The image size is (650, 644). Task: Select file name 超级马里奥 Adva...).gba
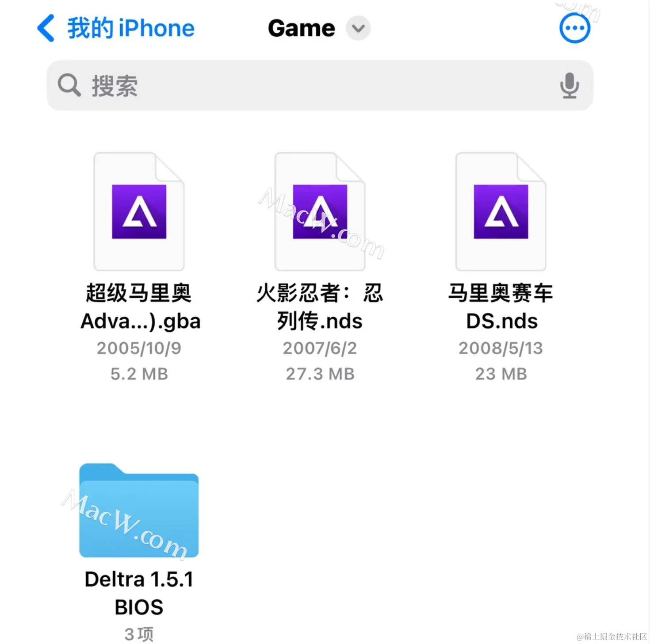tap(140, 307)
